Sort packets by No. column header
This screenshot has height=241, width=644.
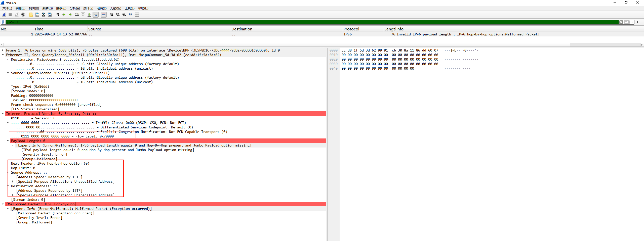(17, 29)
